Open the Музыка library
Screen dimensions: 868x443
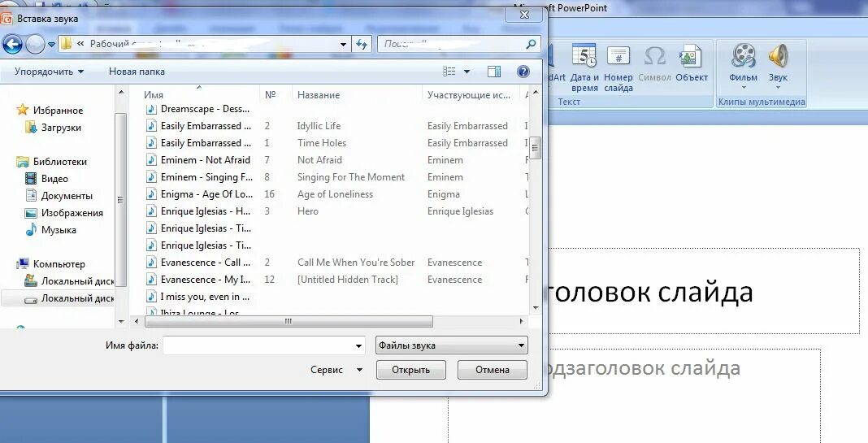click(59, 230)
